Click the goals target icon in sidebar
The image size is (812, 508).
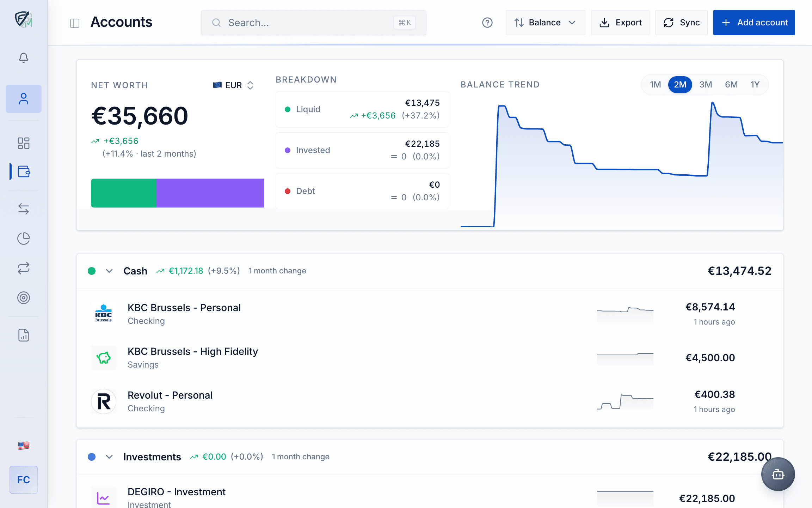tap(24, 298)
